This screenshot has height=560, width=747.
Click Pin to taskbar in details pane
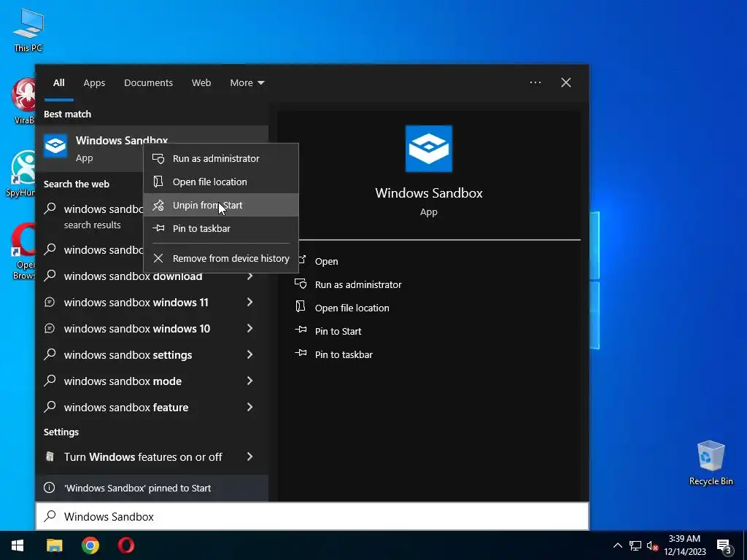click(x=344, y=355)
